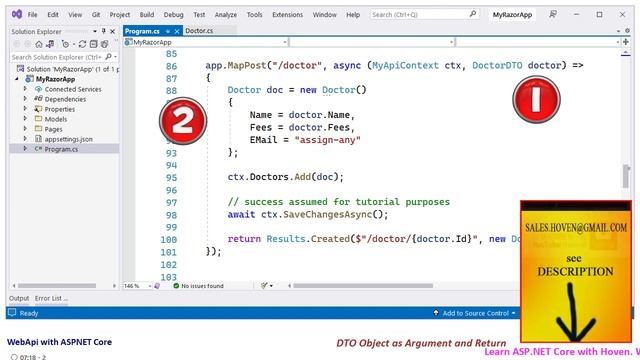The width and height of the screenshot is (640, 360).
Task: Open the Solution Explorer window position dropdown
Action: tap(95, 31)
